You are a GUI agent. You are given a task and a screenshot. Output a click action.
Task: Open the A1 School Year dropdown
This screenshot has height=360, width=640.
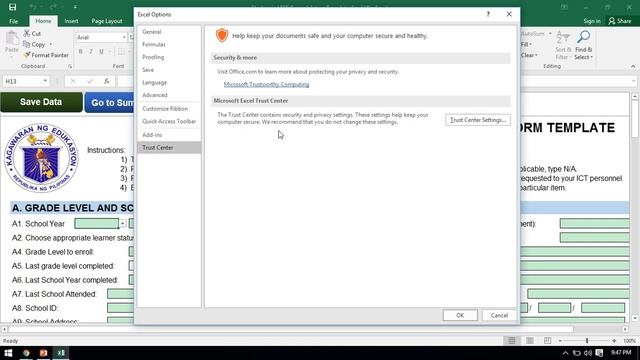tap(122, 224)
